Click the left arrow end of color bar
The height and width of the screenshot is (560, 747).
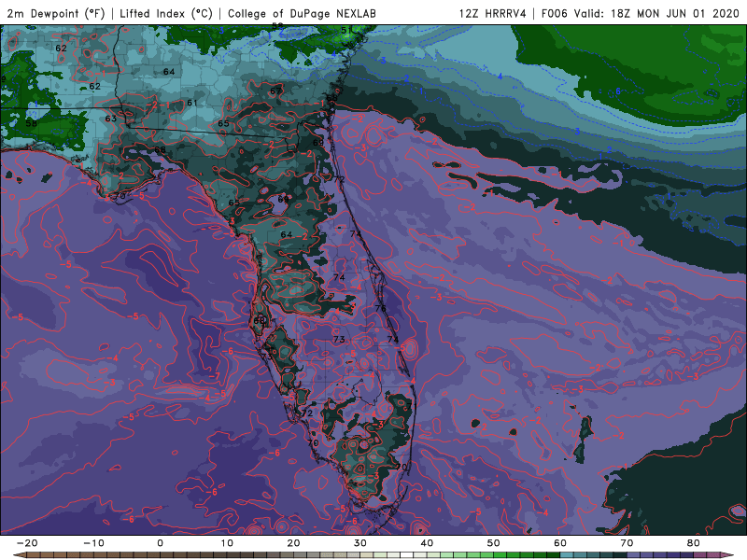click(19, 555)
